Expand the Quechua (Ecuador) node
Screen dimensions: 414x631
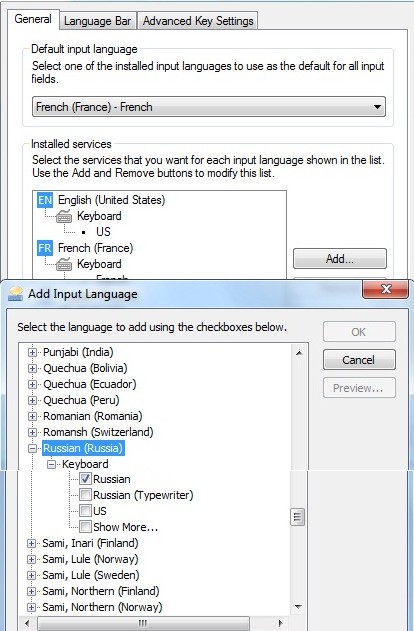click(32, 384)
